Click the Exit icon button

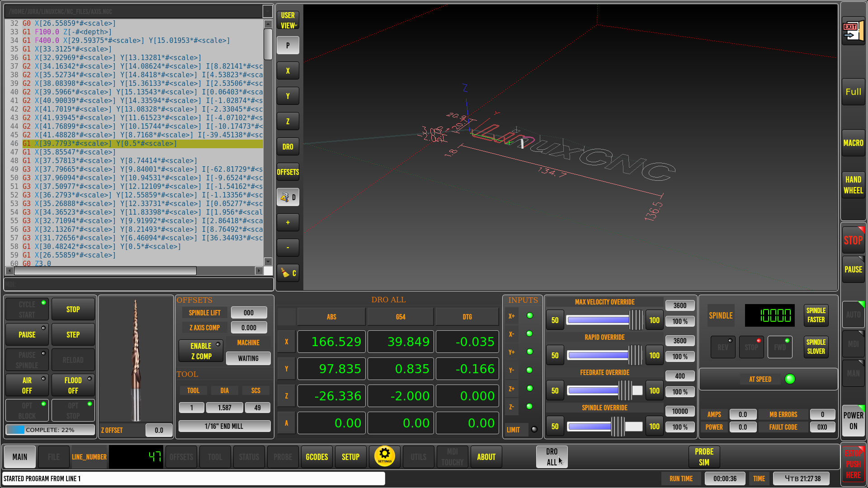[853, 31]
